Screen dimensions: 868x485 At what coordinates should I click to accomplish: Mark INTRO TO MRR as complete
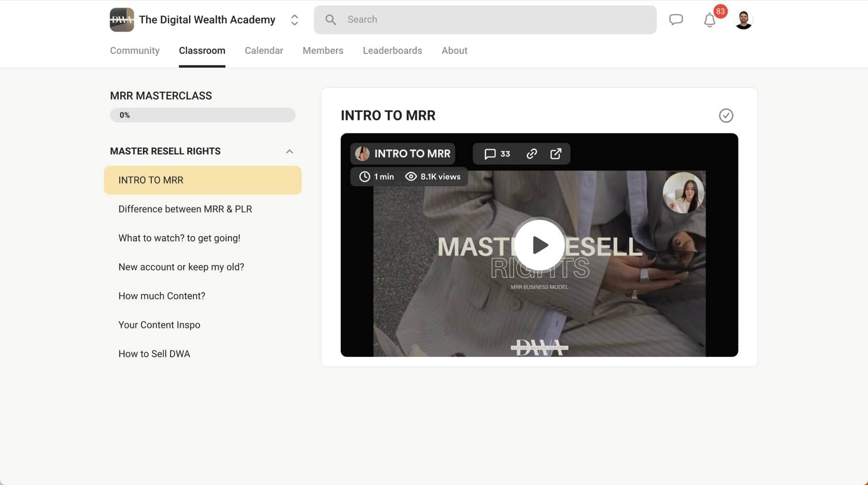tap(726, 116)
